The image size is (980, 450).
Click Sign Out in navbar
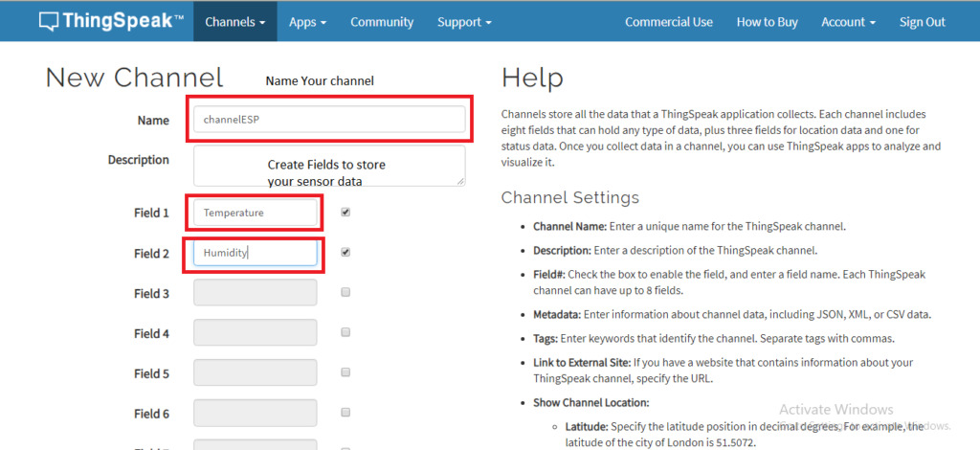tap(922, 22)
